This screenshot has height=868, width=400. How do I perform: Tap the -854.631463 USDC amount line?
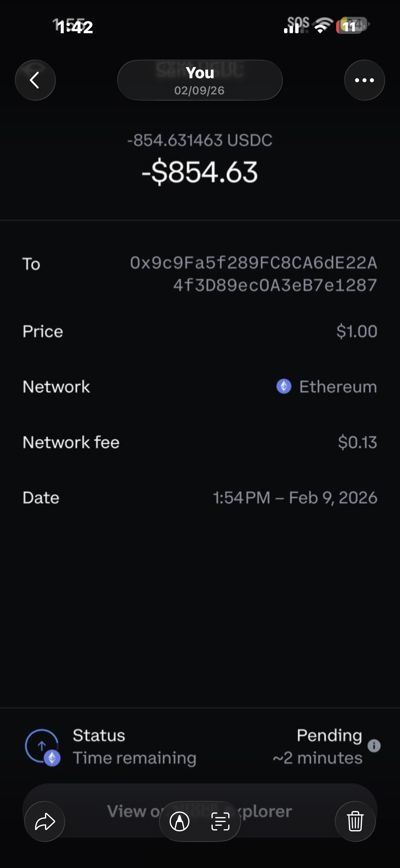pos(200,140)
